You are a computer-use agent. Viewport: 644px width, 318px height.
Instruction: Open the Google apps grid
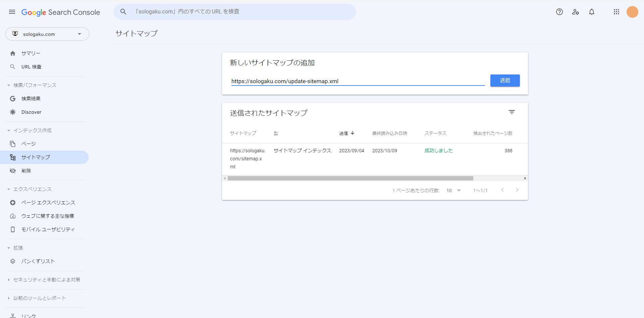pos(616,12)
